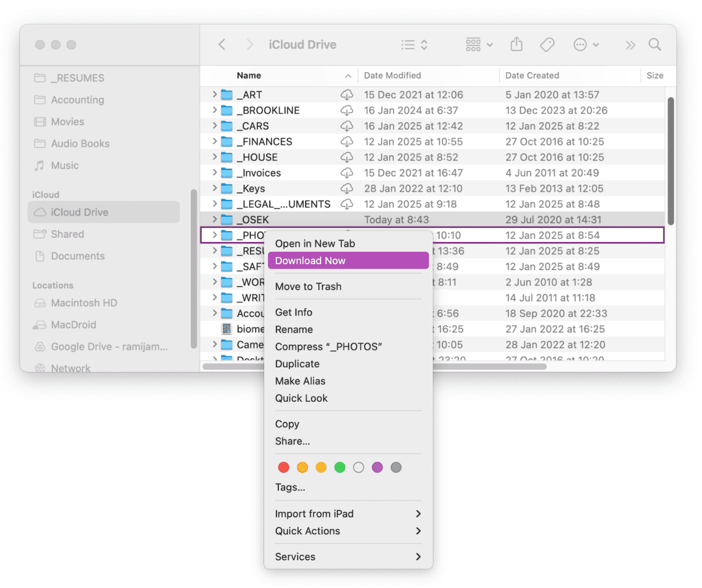Go back with the back arrow
702x588 pixels.
pos(222,44)
